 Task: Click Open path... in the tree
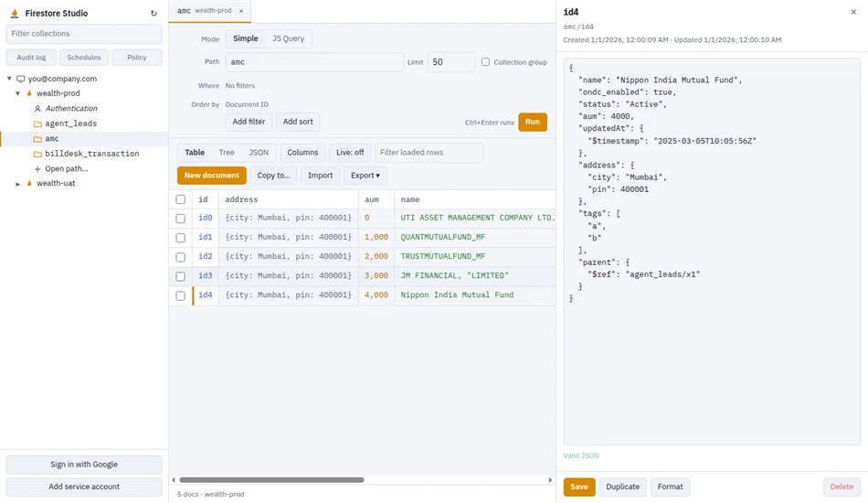point(67,169)
